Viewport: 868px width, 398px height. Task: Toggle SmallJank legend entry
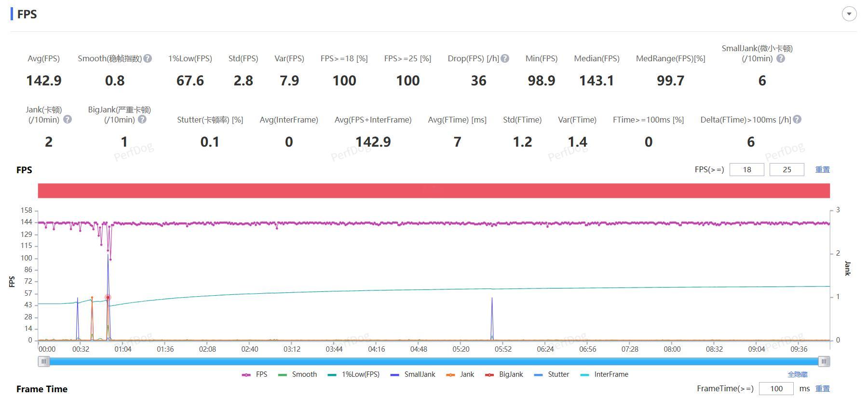click(413, 374)
